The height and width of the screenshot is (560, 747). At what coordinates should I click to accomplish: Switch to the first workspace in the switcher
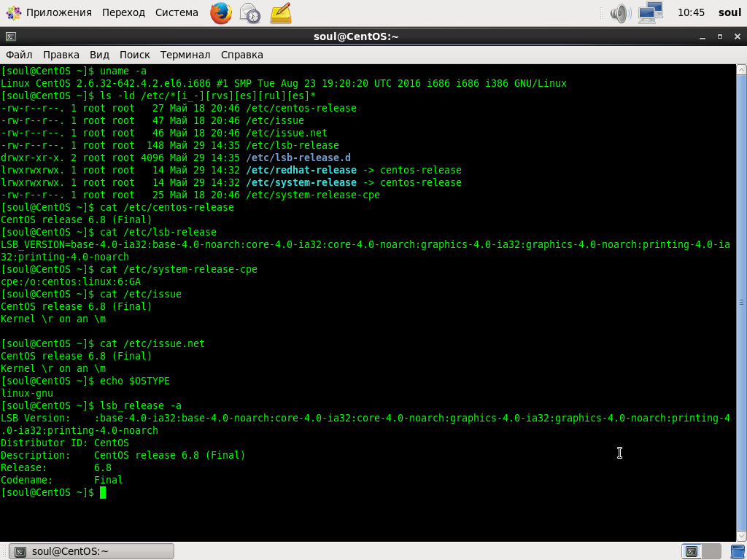[692, 551]
